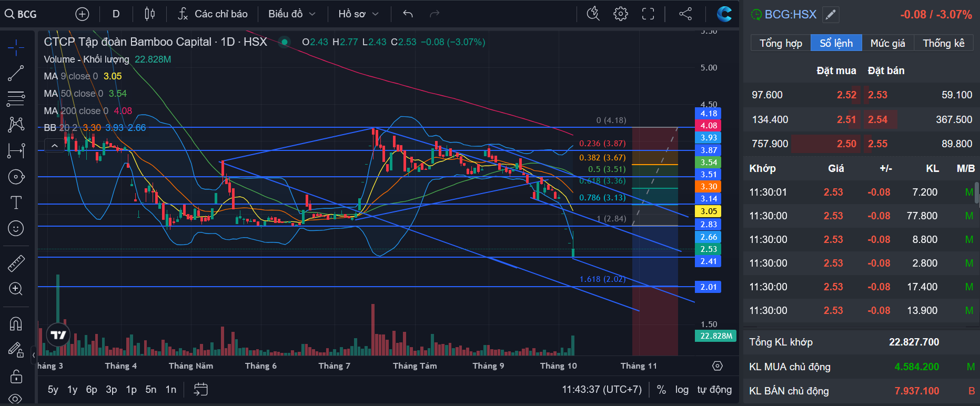Open the Các chỉ báo indicators dialog
The image size is (980, 406).
(213, 14)
